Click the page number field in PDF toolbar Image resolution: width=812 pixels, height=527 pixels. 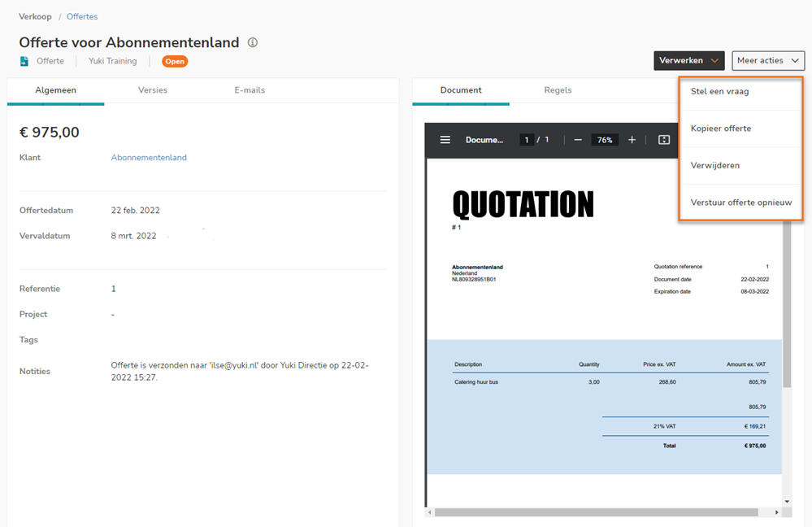click(x=527, y=140)
